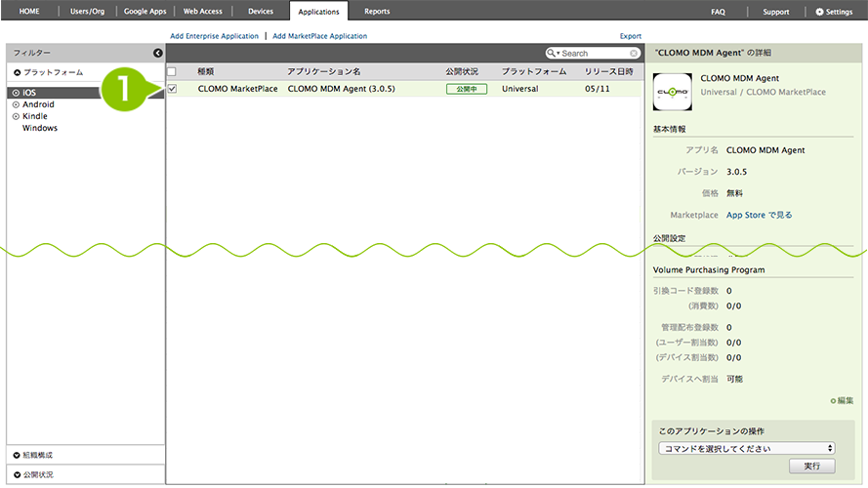Uncheck the CLOMO MDM Agent row checkbox

(172, 89)
